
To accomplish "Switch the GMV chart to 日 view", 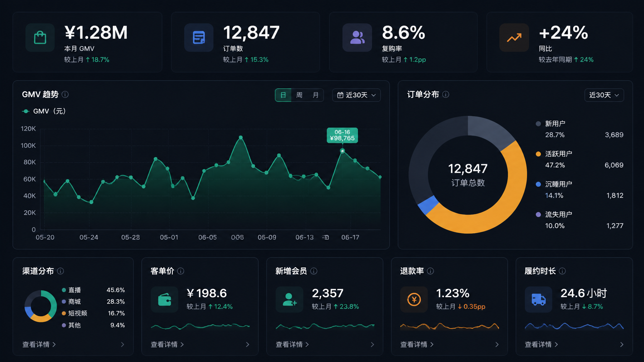I will click(283, 95).
